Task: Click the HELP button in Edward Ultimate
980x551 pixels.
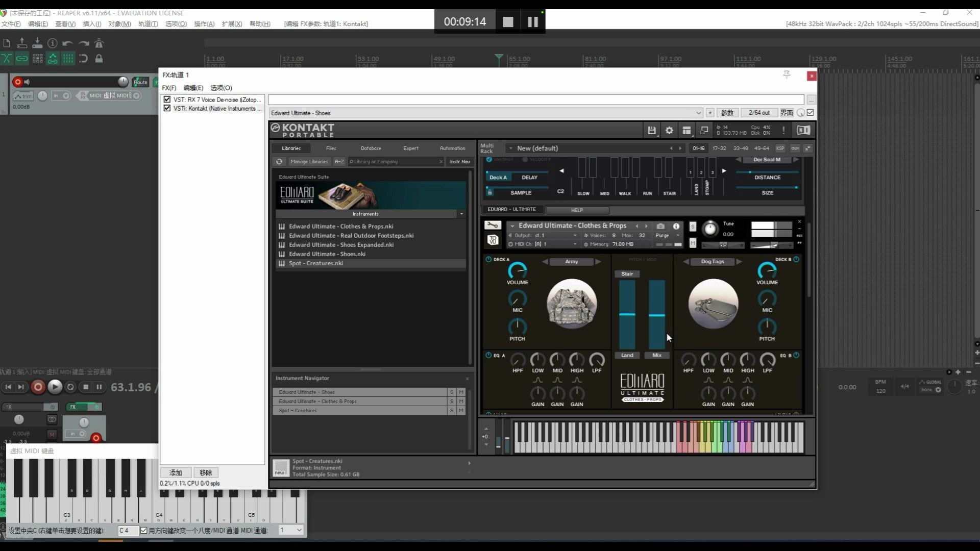Action: click(577, 210)
